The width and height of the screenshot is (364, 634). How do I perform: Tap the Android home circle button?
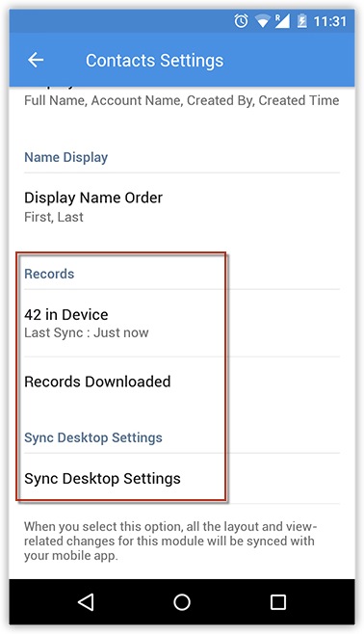click(182, 602)
